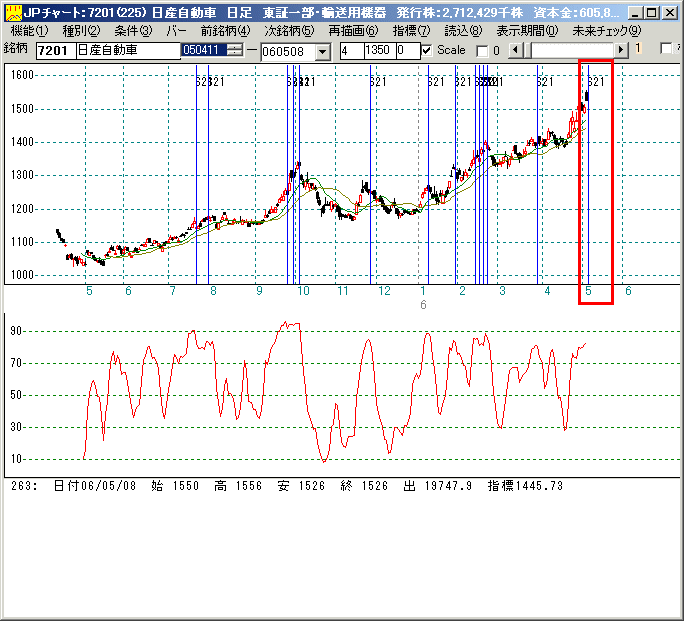684x621 pixels.
Task: Click the gray year marker 6
Action: tap(423, 305)
